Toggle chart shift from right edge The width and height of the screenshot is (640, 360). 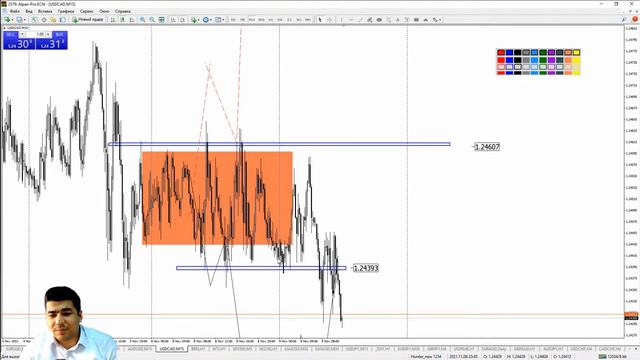182,20
